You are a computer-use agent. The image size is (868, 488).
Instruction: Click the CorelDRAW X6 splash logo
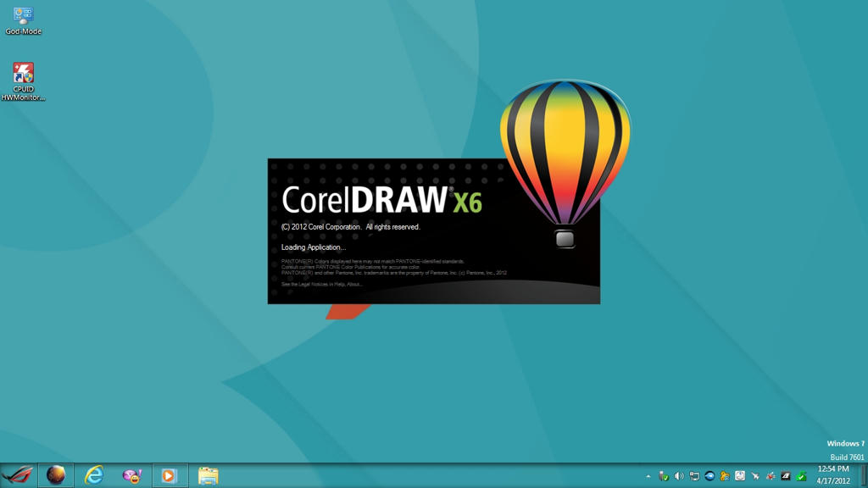tap(382, 200)
